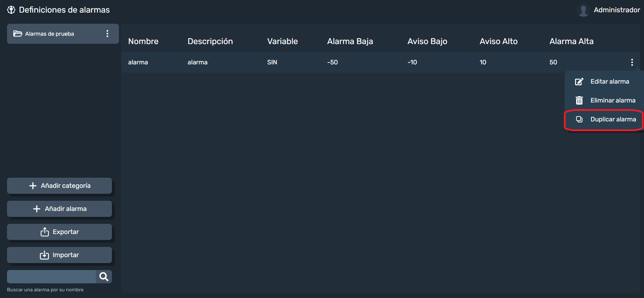Open the Alarmas de prueba category options menu

click(107, 34)
